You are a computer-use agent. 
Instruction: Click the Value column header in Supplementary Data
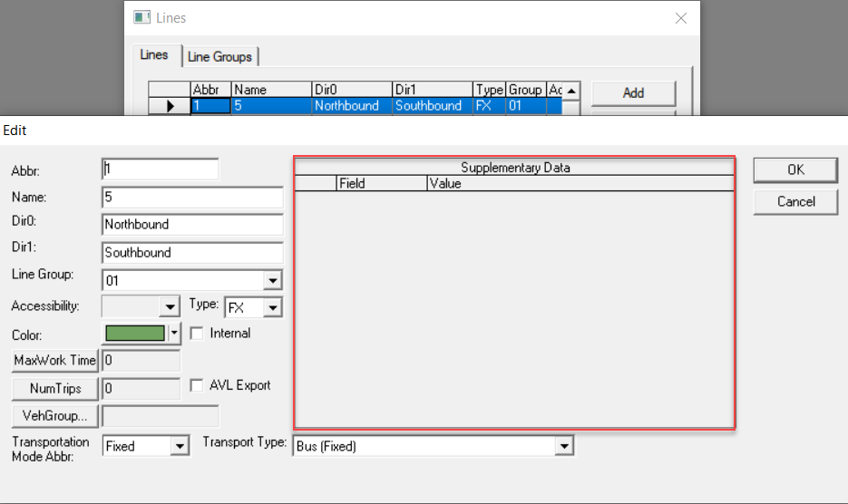point(580,183)
